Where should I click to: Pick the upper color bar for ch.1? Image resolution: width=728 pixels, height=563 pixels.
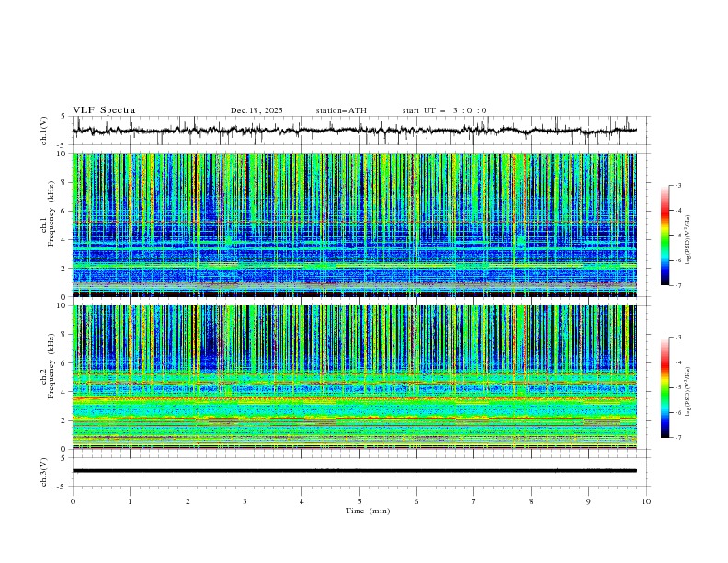pos(665,236)
